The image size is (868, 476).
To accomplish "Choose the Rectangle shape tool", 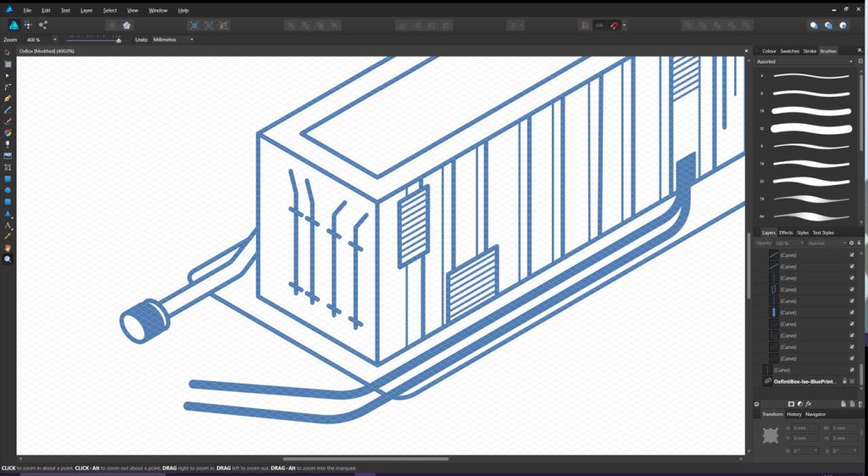I will (8, 179).
